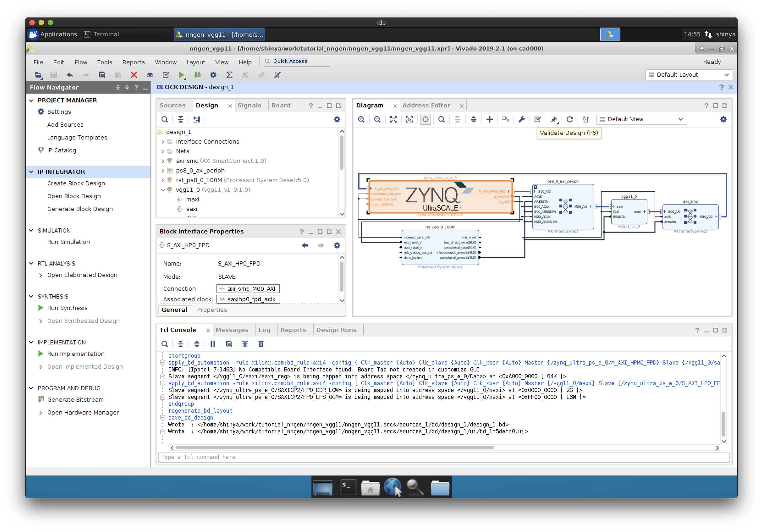
Task: Click Zoom Fit icon in diagram toolbar
Action: (393, 119)
